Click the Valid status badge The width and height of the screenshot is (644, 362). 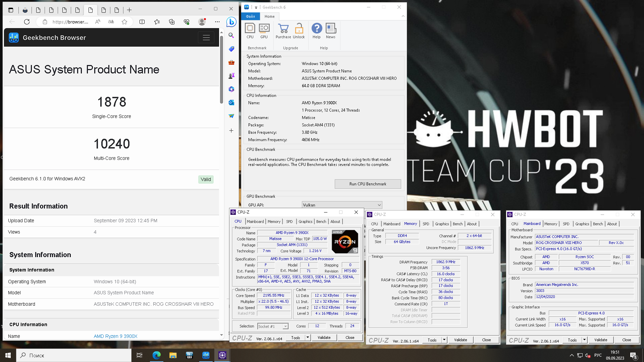pyautogui.click(x=206, y=179)
